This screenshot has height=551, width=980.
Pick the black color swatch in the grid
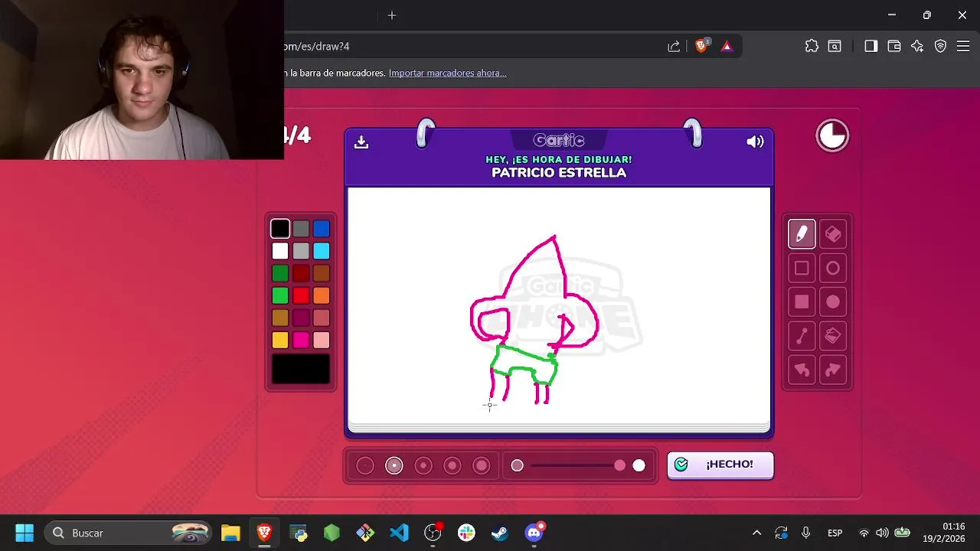tap(280, 228)
